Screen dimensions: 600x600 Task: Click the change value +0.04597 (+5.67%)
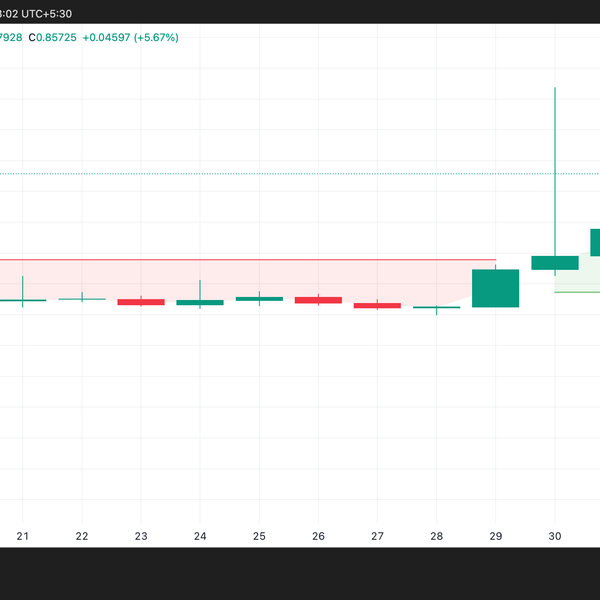tap(130, 38)
